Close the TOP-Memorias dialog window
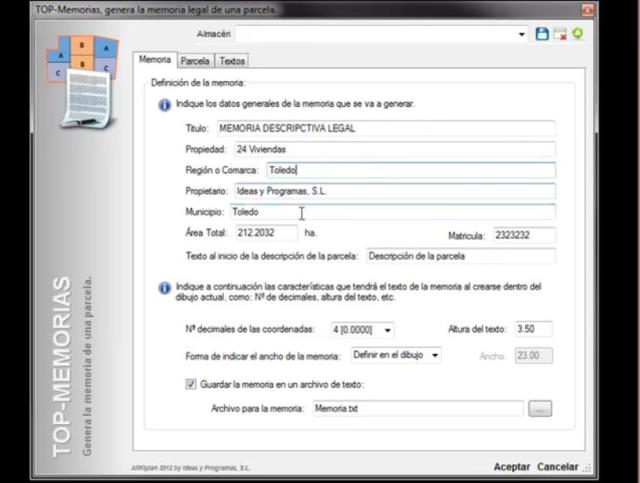640x483 pixels. pyautogui.click(x=587, y=9)
